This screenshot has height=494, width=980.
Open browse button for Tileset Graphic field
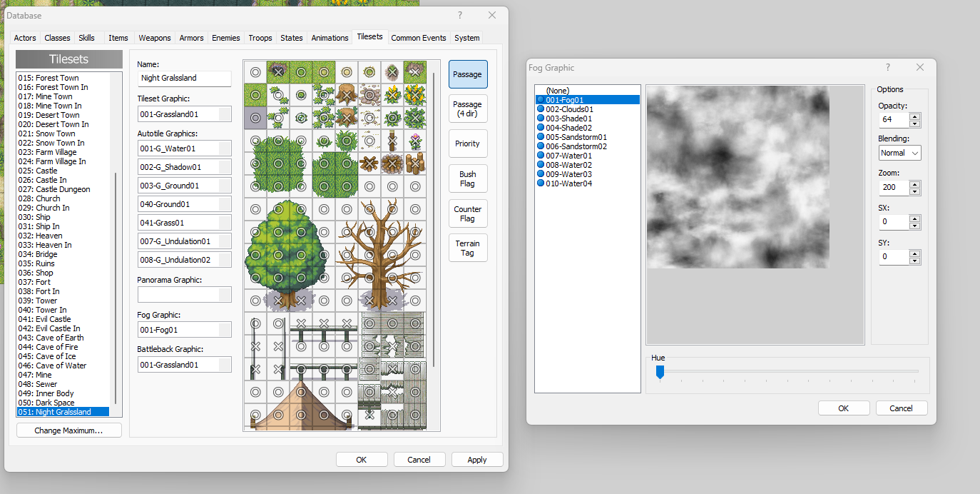click(x=225, y=114)
